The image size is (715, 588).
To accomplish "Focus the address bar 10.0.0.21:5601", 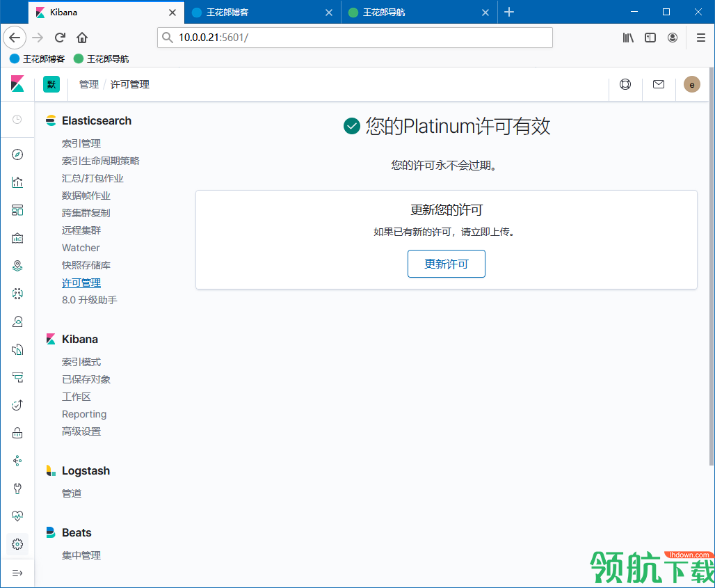I will coord(355,38).
